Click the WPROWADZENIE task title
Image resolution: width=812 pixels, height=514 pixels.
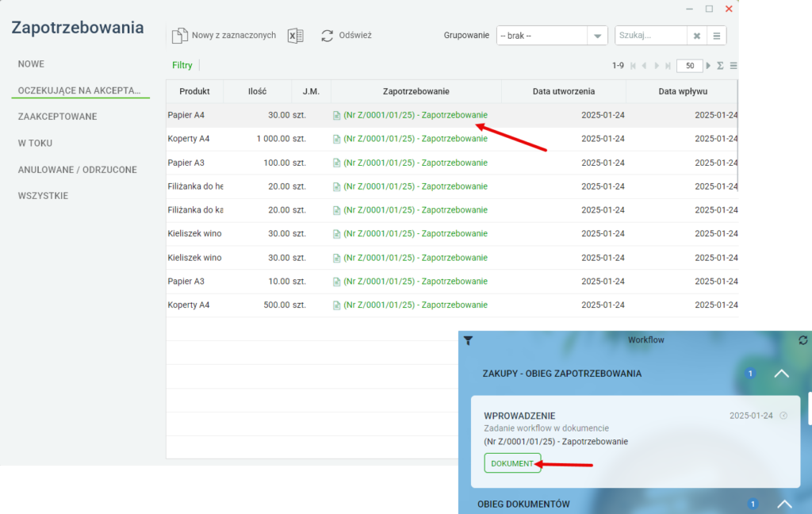[x=519, y=416]
